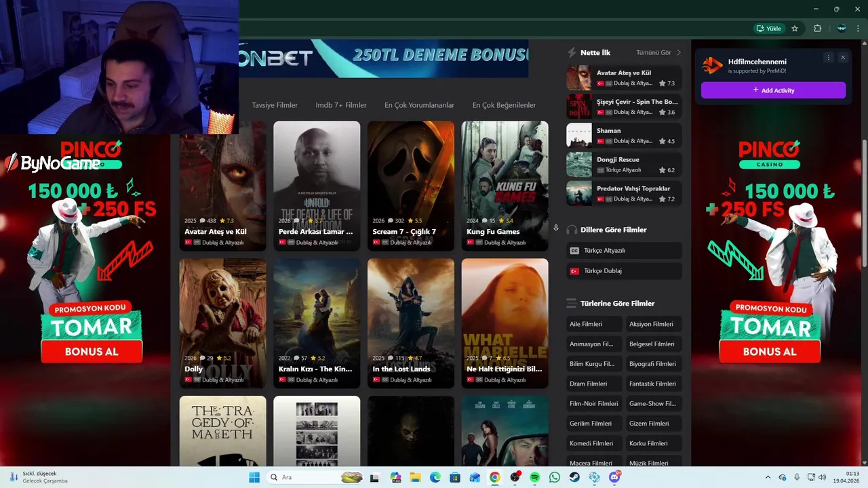Select the En Çok Beğenilenler tab
The height and width of the screenshot is (488, 868).
pos(504,105)
